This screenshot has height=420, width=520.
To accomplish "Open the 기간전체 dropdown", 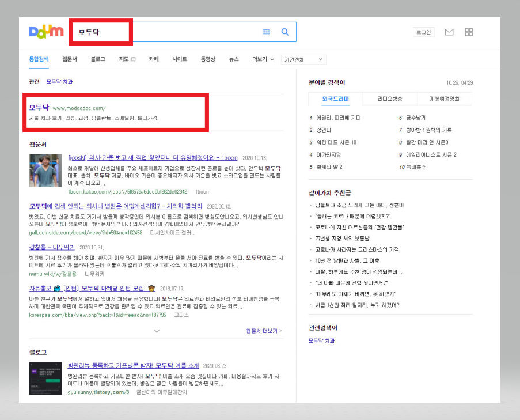I will (x=303, y=60).
